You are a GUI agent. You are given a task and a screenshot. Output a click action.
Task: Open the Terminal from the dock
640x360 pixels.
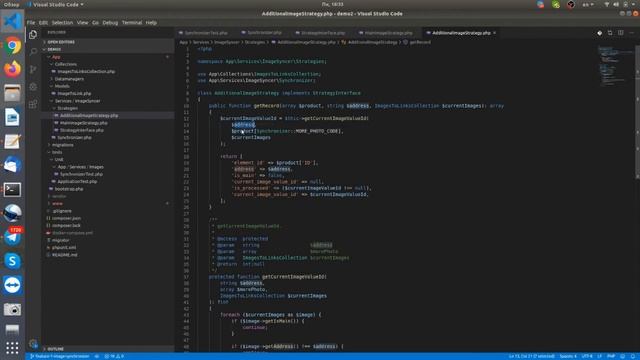pyautogui.click(x=12, y=189)
